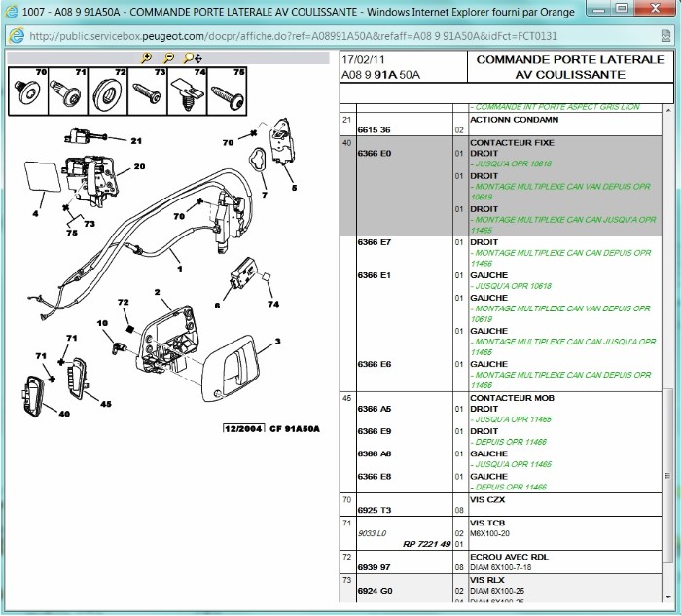The height and width of the screenshot is (616, 681).
Task: Click part number 6366 A5
Action: [375, 409]
